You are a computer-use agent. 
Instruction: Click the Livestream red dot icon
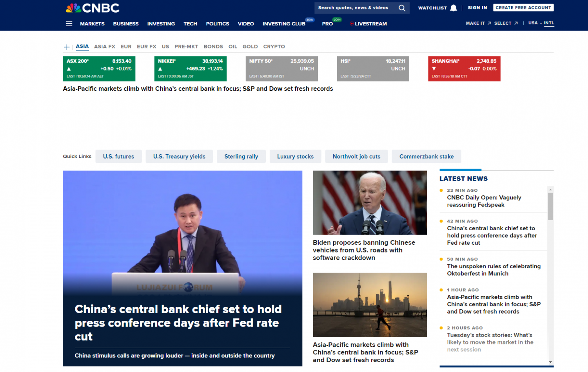coord(352,24)
